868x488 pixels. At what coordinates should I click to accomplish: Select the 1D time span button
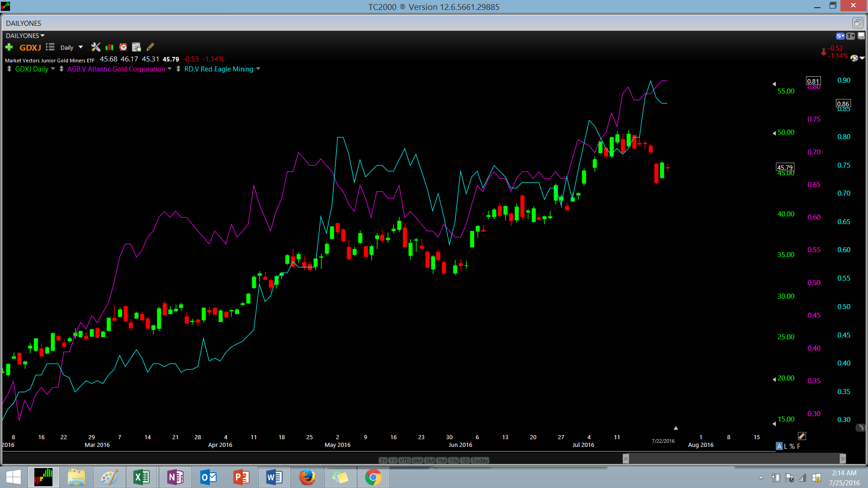click(x=465, y=460)
